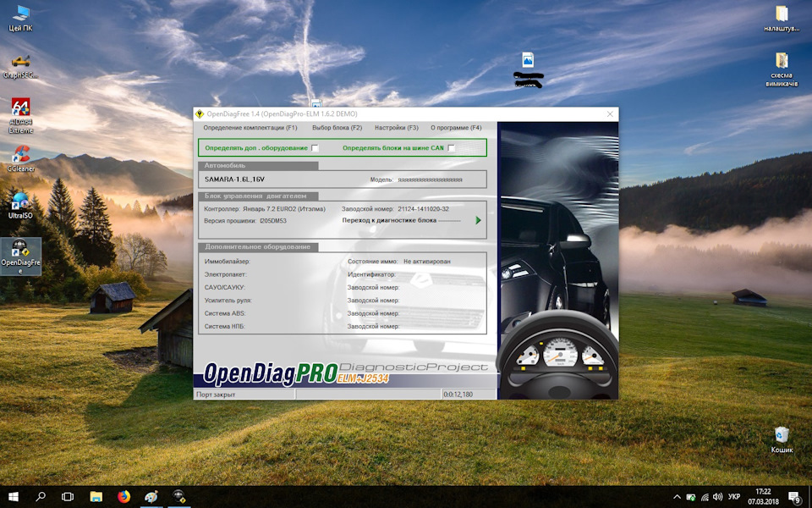Click 'Январь 7.2 EURO2 (Итэлма)' controller text

pos(284,209)
